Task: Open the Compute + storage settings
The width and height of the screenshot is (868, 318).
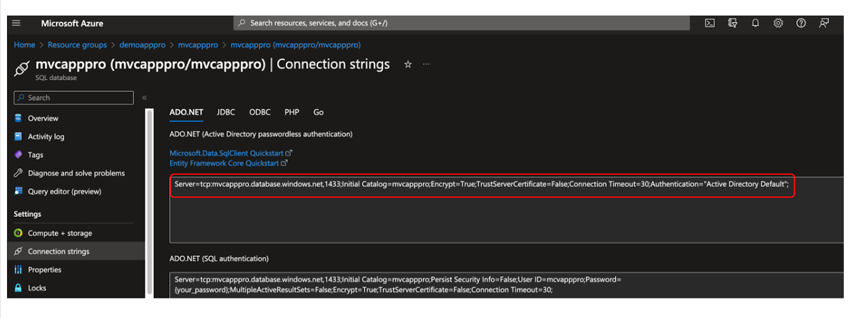Action: coord(60,233)
